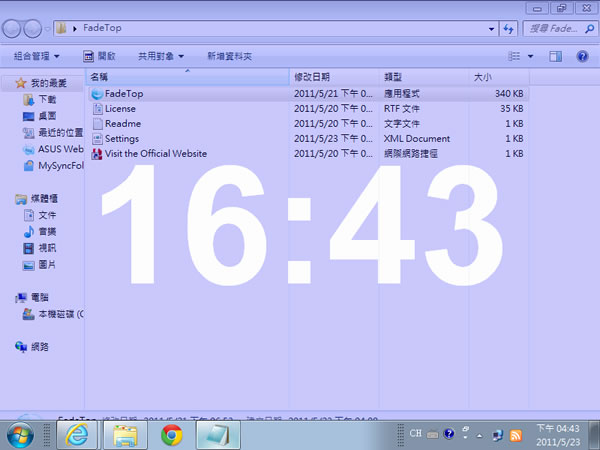The height and width of the screenshot is (450, 600).
Task: Click the help question mark icon in toolbar
Action: tap(582, 56)
